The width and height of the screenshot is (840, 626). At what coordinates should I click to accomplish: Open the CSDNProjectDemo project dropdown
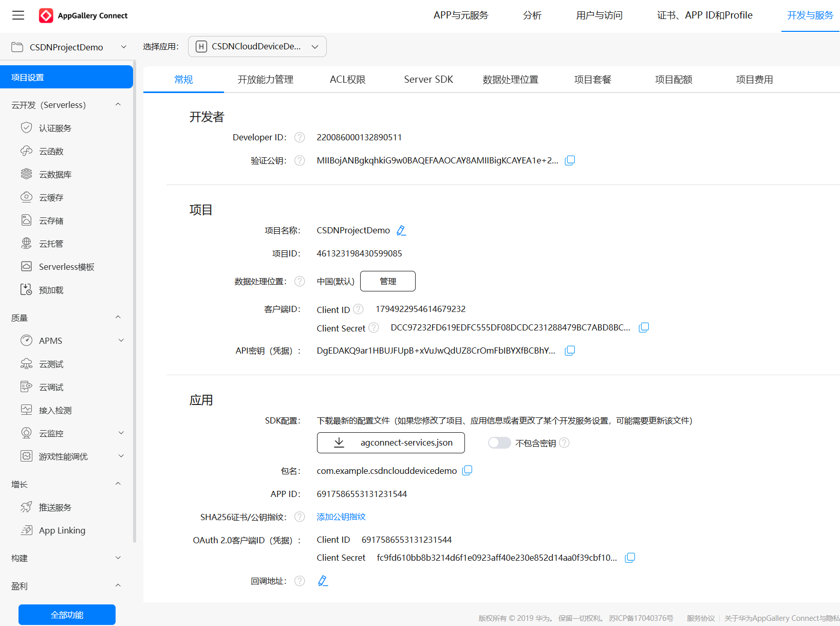(69, 47)
